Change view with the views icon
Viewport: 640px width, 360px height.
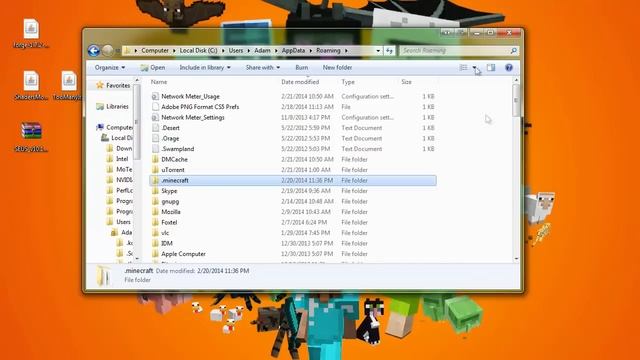click(464, 68)
